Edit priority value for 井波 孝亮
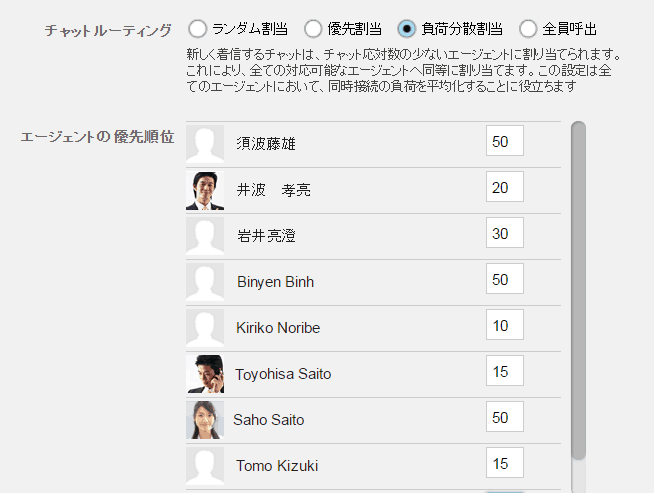Viewport: 654px width, 493px height. [x=504, y=187]
